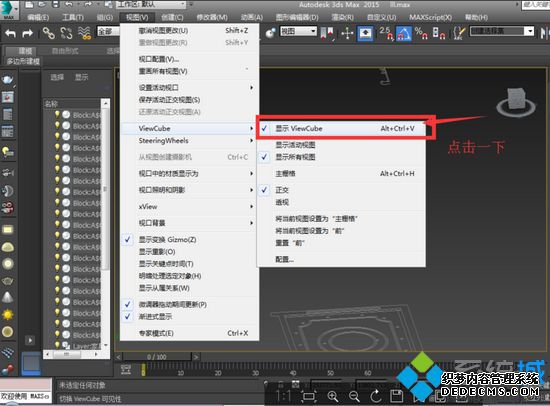Toggle the Angle Snap button
550x406 pixels.
pyautogui.click(x=404, y=33)
